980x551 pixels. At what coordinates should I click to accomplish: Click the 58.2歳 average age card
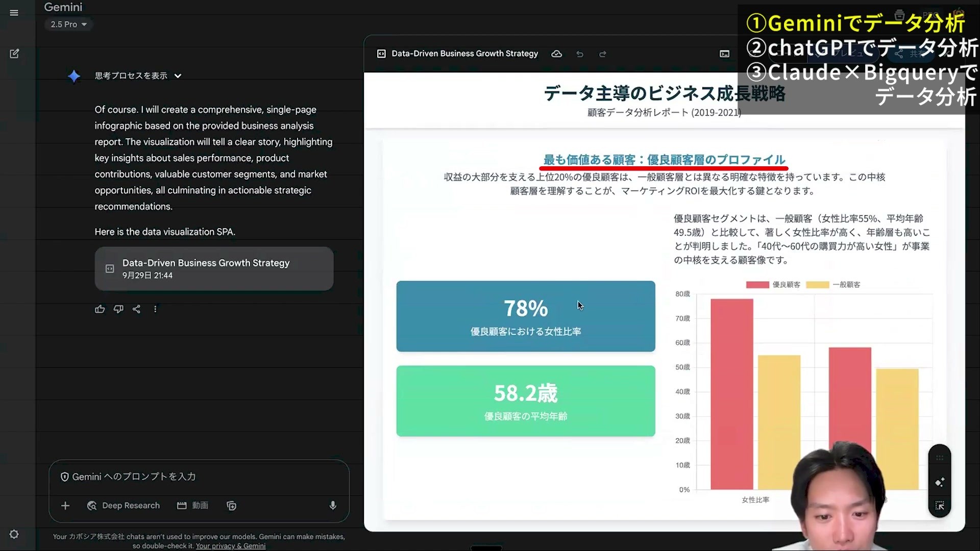pyautogui.click(x=526, y=401)
